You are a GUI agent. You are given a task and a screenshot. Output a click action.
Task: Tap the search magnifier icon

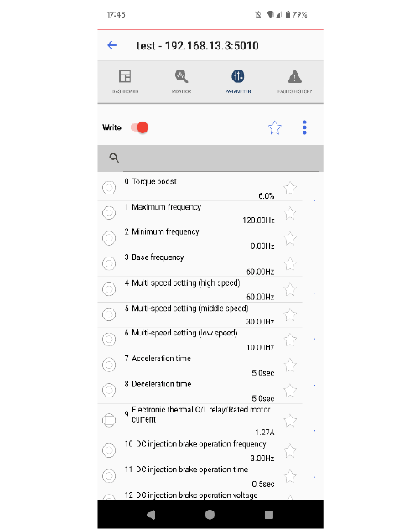tap(114, 158)
